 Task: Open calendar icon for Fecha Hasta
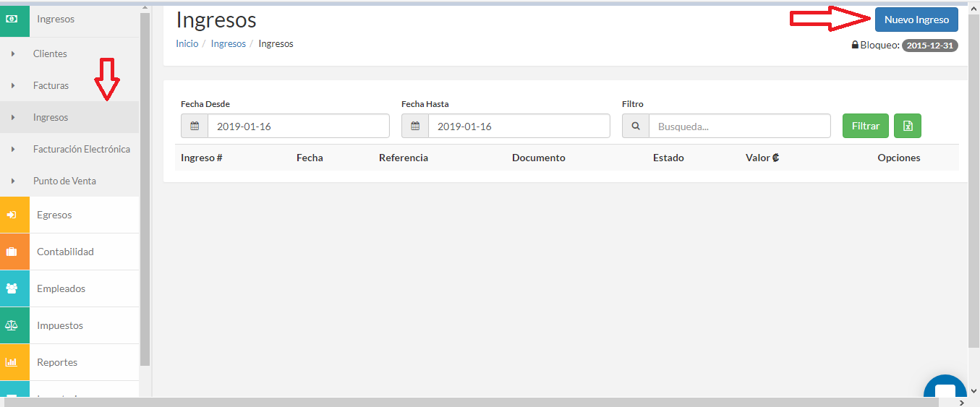[415, 126]
